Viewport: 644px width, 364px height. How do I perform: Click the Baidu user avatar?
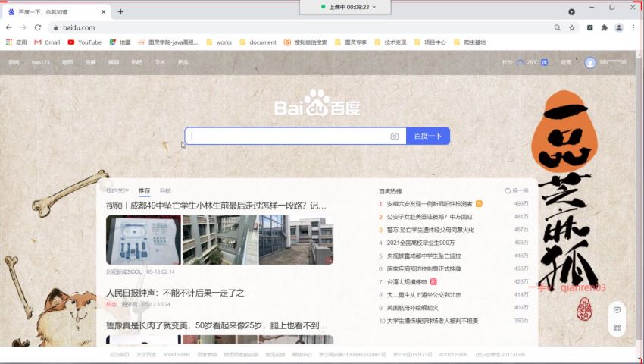click(x=590, y=62)
